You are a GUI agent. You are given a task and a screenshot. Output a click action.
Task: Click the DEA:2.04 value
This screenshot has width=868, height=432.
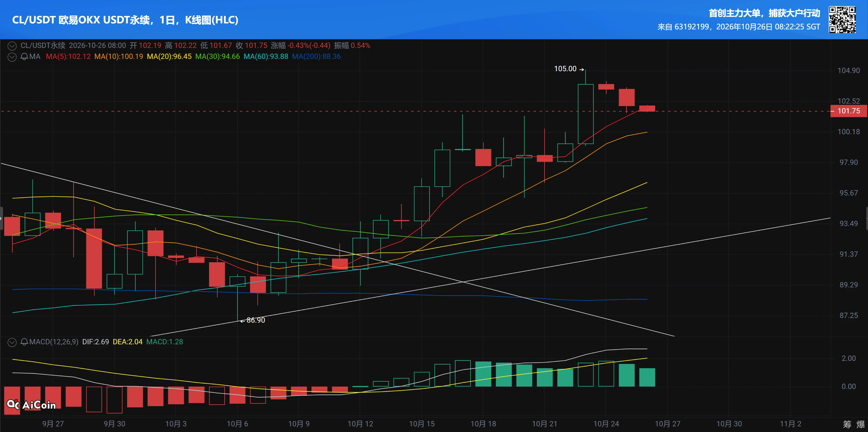128,342
